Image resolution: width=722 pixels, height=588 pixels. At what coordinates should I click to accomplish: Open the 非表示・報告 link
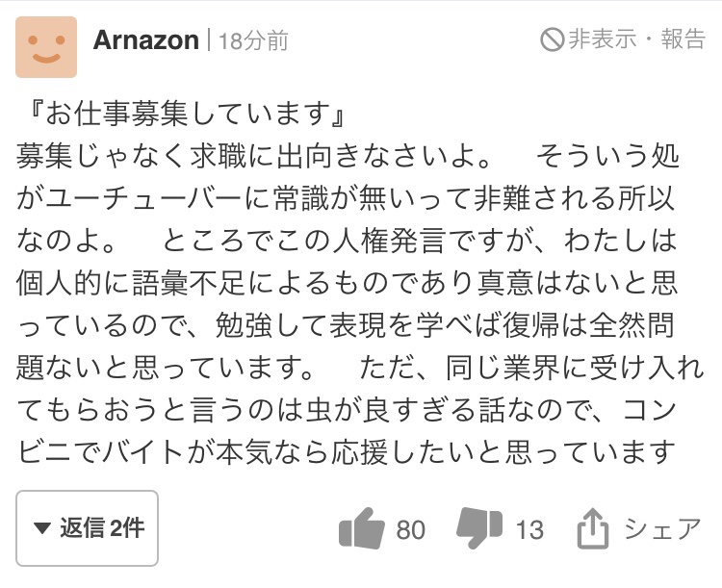[x=636, y=39]
